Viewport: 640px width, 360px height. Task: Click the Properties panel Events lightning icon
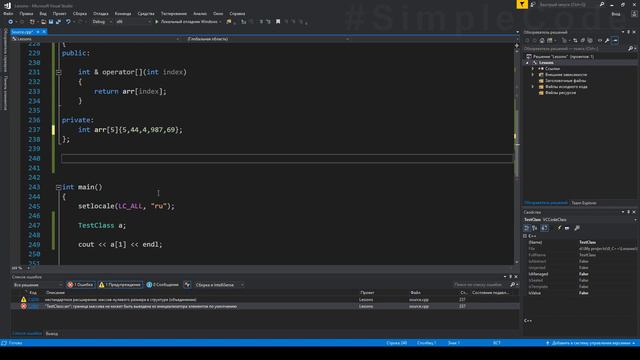point(559,228)
